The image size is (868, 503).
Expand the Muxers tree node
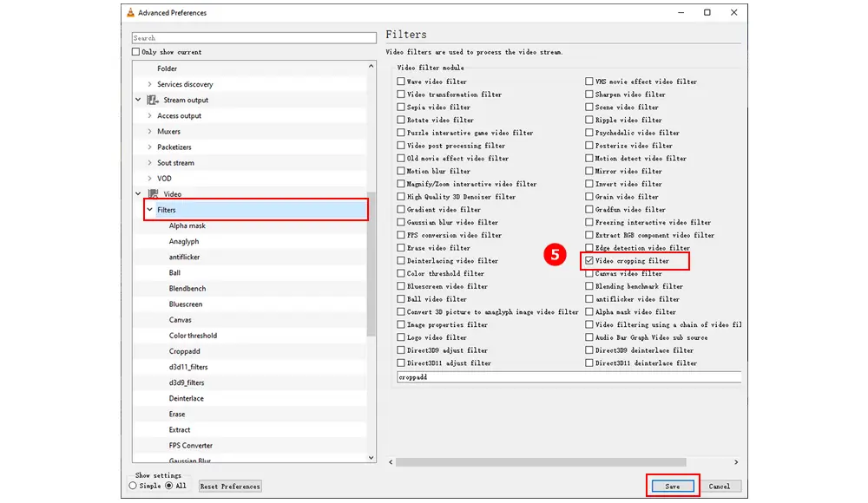click(x=149, y=131)
